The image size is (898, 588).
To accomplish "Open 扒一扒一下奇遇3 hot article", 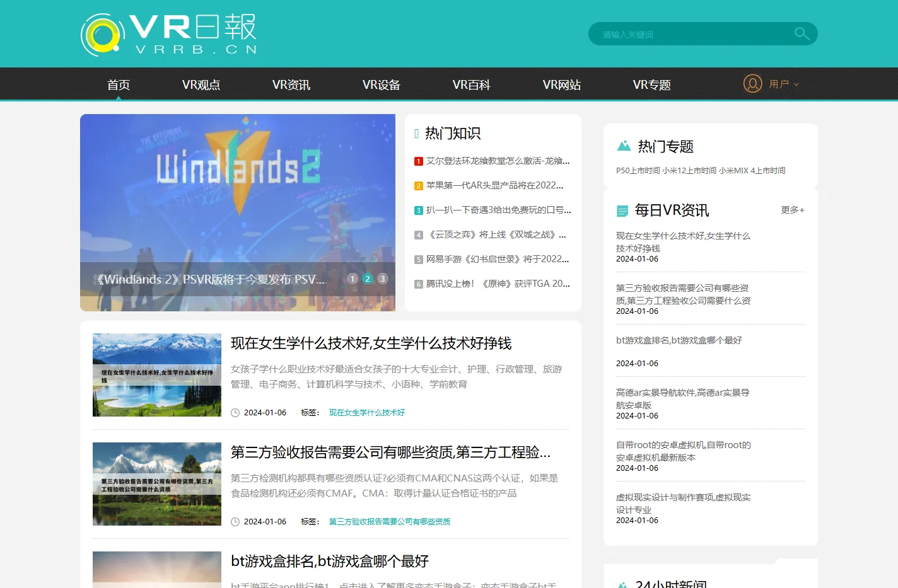I will tap(499, 210).
